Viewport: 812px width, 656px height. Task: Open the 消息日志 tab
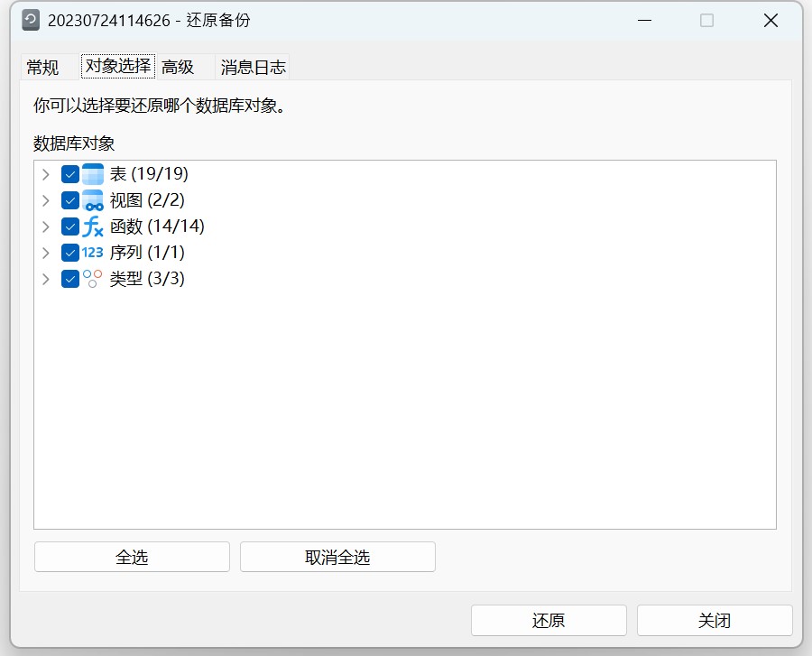point(253,68)
